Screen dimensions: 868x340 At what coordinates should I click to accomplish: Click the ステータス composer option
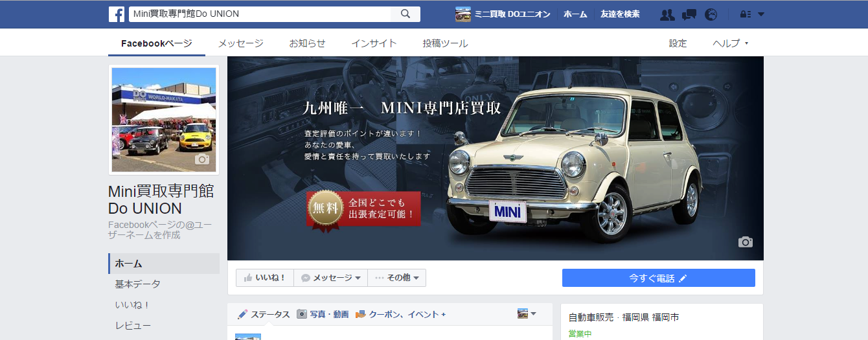point(264,314)
